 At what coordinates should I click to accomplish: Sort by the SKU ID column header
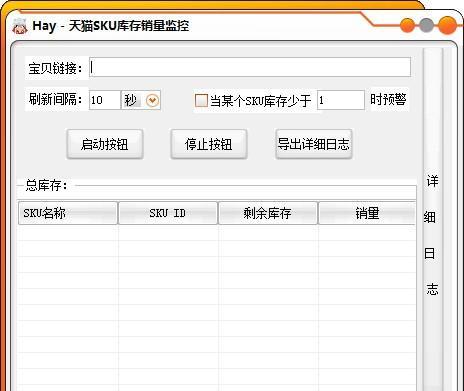pyautogui.click(x=168, y=213)
